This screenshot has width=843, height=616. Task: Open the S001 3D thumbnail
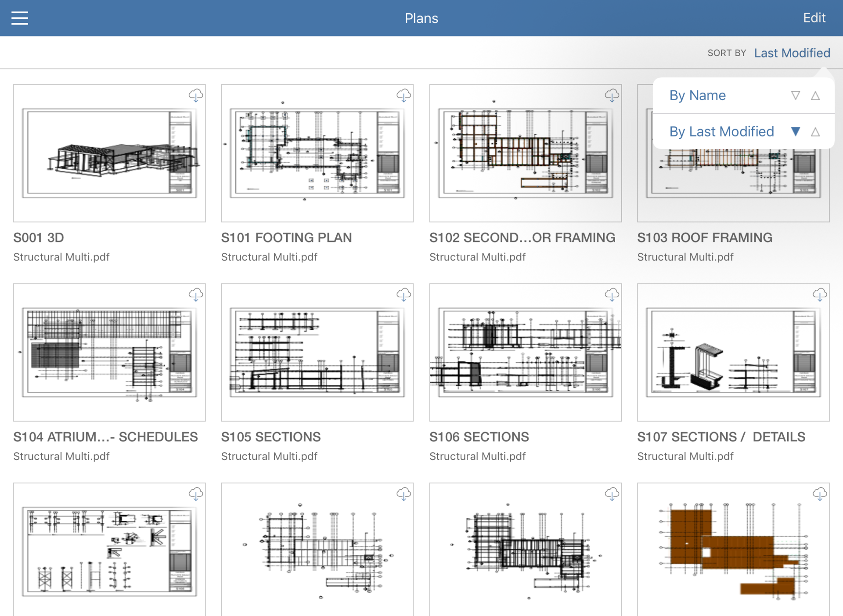109,153
